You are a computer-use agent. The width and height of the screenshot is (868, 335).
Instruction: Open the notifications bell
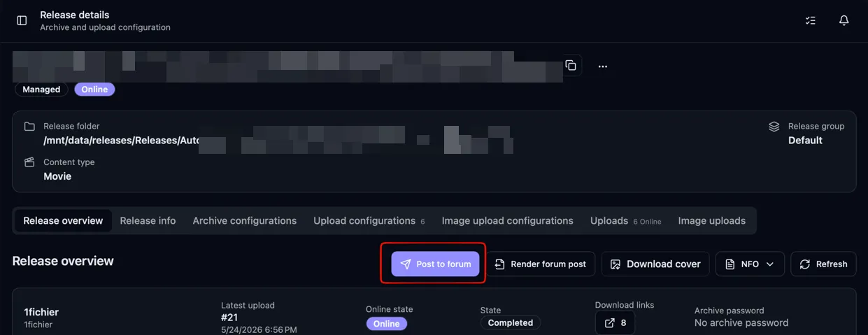click(x=844, y=21)
